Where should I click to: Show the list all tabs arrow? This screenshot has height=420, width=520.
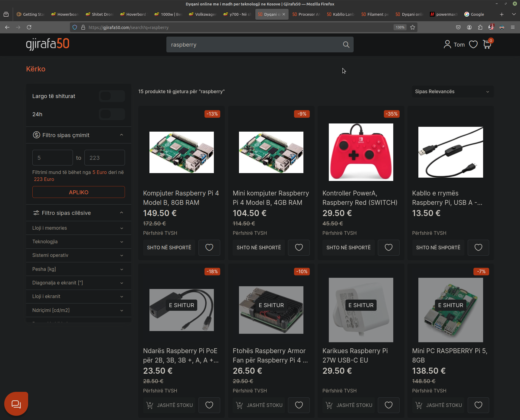(x=514, y=14)
